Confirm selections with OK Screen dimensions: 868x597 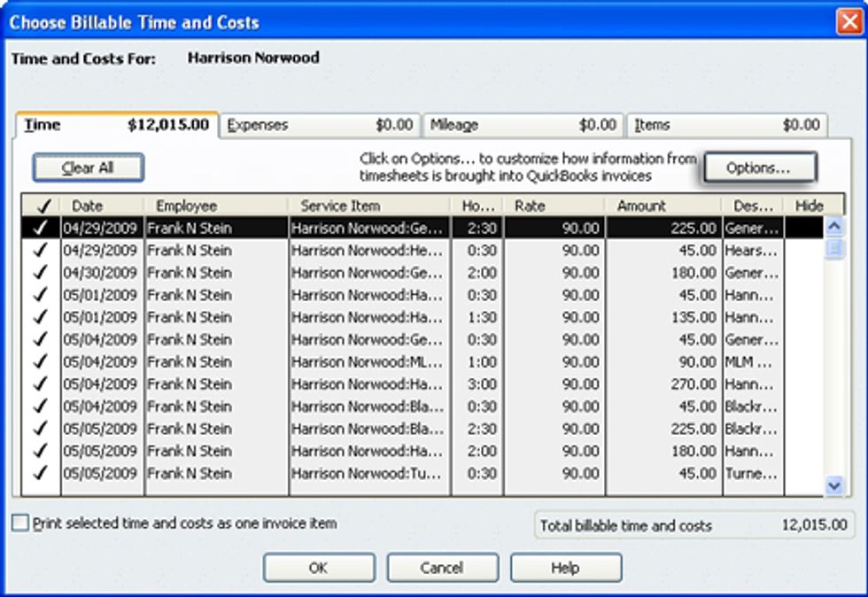[320, 568]
